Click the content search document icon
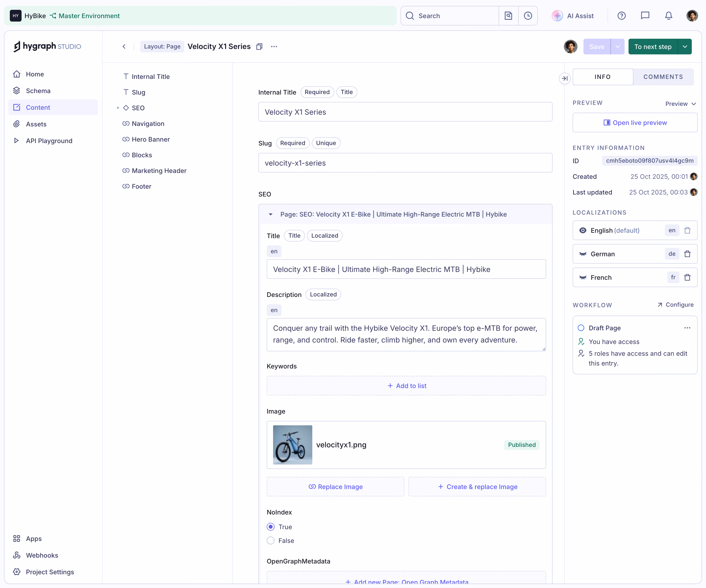706x588 pixels. pyautogui.click(x=508, y=16)
